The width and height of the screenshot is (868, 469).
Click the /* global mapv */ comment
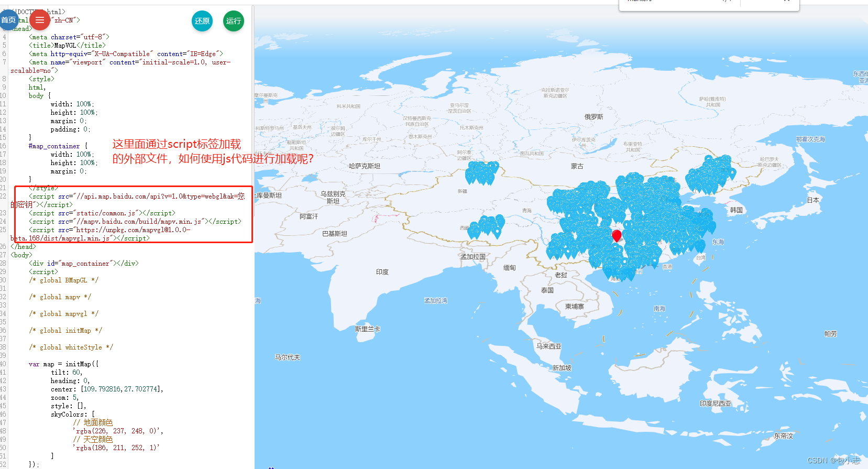[x=60, y=297]
